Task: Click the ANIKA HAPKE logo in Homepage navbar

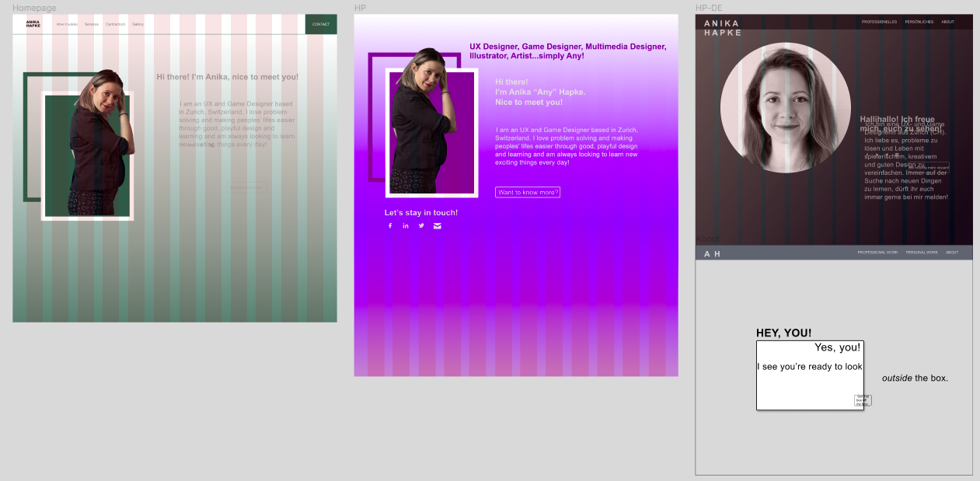Action: click(33, 24)
